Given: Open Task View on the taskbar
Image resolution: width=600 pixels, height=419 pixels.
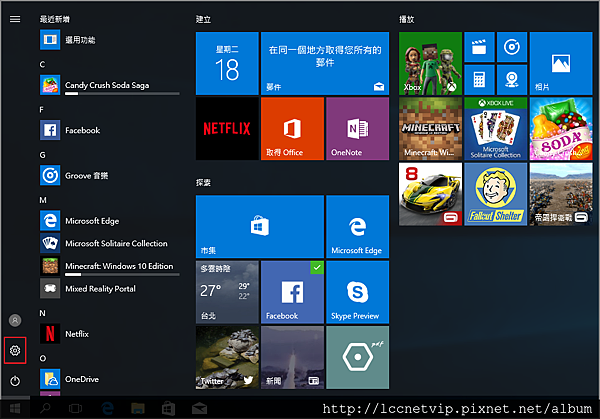Looking at the screenshot, I should pyautogui.click(x=75, y=409).
